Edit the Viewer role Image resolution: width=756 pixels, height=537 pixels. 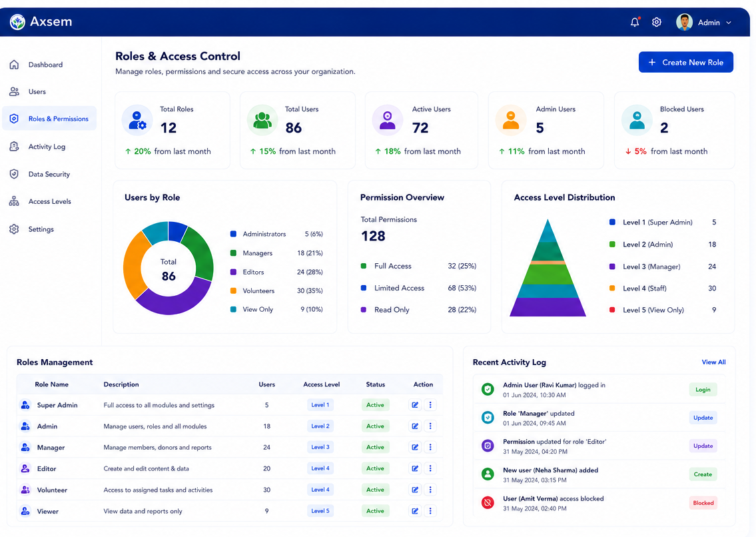coord(415,511)
